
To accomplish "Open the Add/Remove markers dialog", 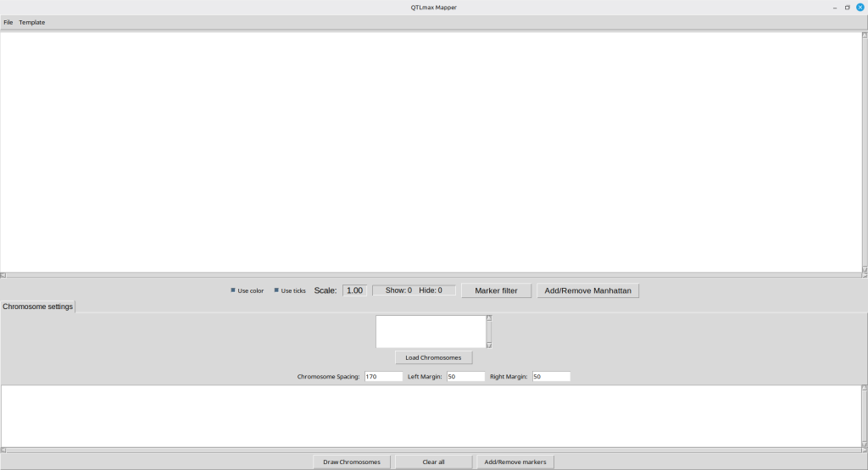I will (x=515, y=462).
